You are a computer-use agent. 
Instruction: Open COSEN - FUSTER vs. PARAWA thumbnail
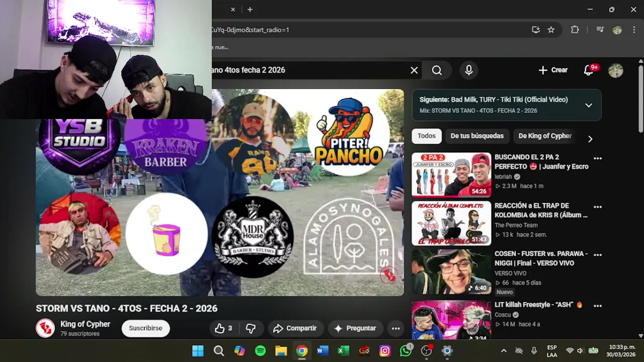(x=451, y=272)
